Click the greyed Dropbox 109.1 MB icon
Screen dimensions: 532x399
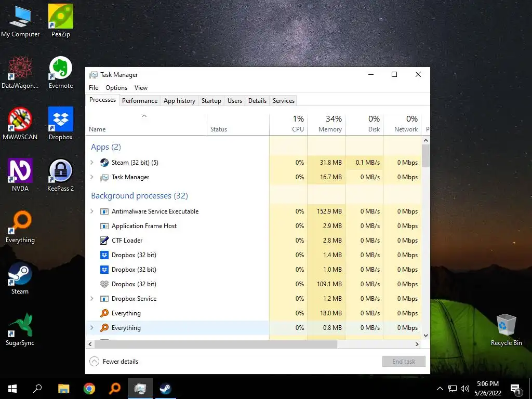pos(104,284)
